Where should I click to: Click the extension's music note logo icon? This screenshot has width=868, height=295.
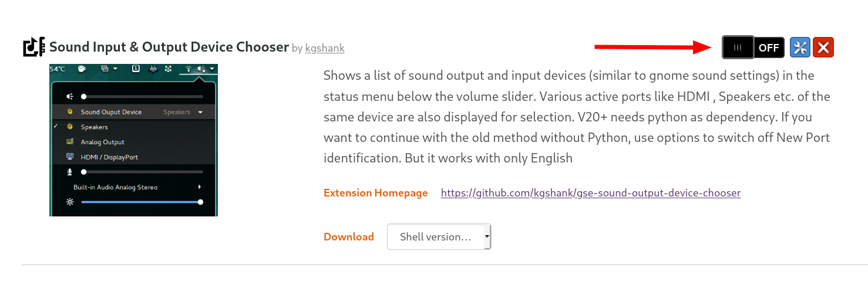tap(33, 47)
